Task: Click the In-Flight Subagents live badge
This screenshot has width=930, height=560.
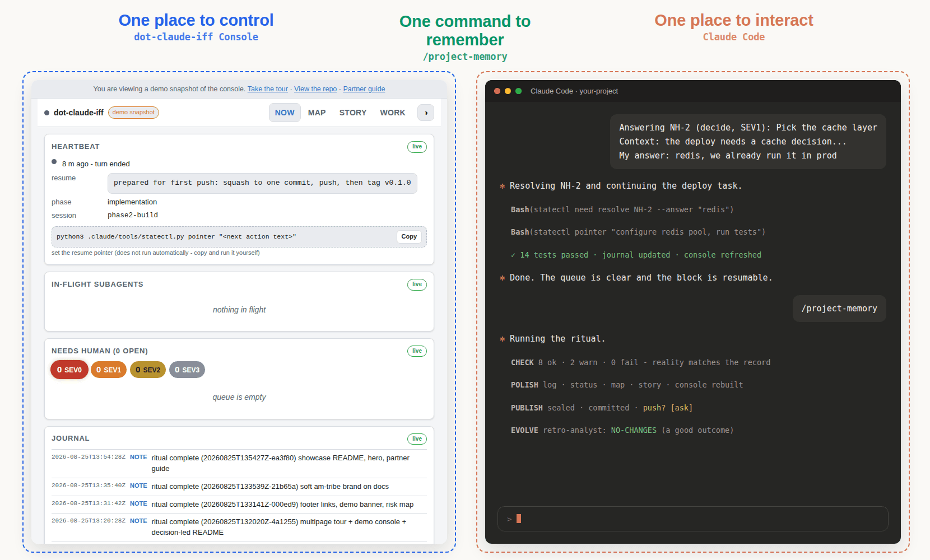Action: (x=417, y=284)
